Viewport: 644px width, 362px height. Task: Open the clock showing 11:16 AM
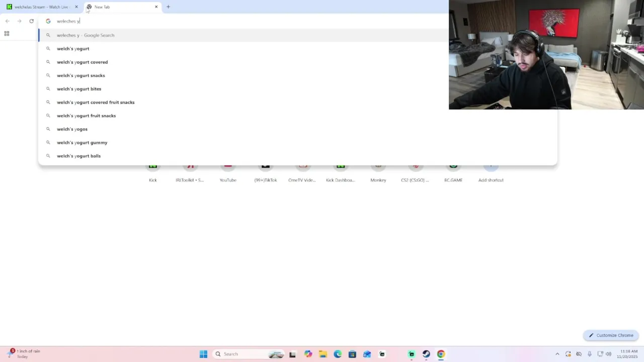click(627, 354)
